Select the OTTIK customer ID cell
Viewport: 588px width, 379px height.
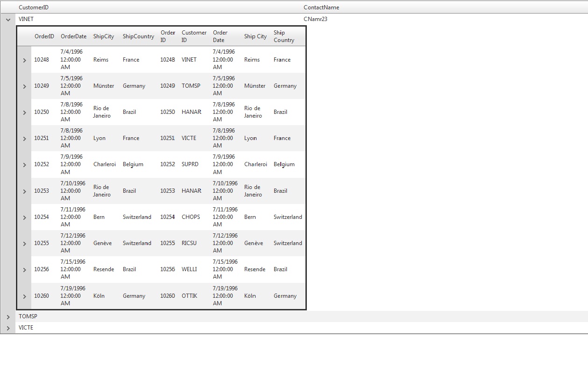coord(190,296)
